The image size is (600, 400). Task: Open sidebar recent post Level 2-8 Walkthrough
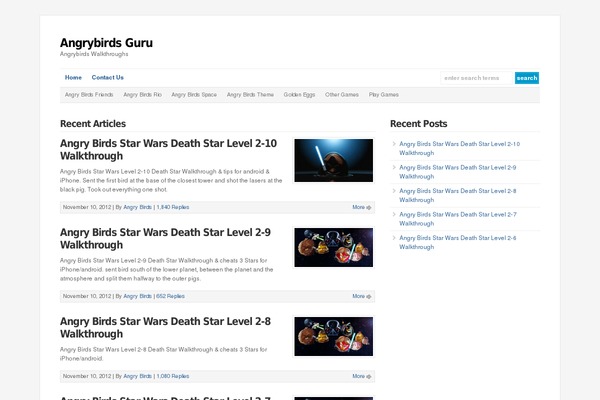pos(458,195)
